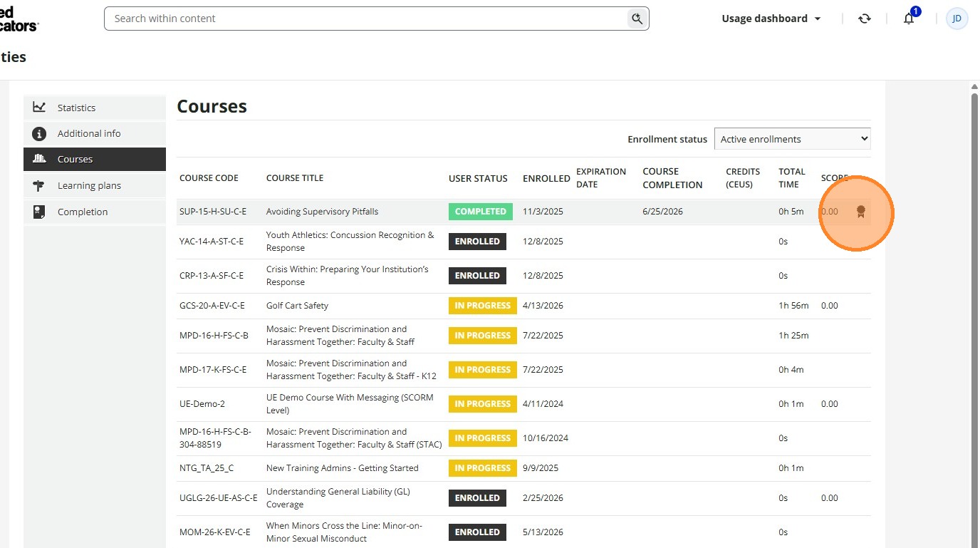This screenshot has width=980, height=548.
Task: Click enrolled date 10/16/2024
Action: pos(546,438)
